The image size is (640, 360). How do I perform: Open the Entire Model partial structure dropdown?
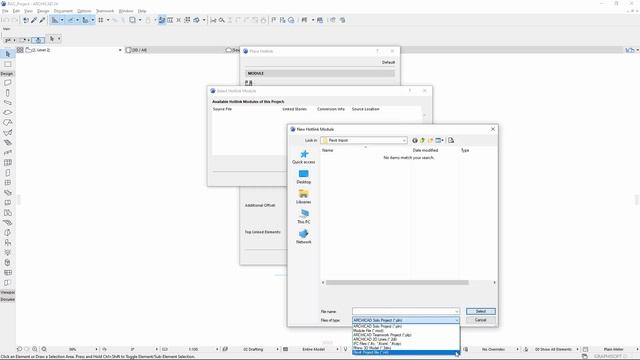click(313, 349)
